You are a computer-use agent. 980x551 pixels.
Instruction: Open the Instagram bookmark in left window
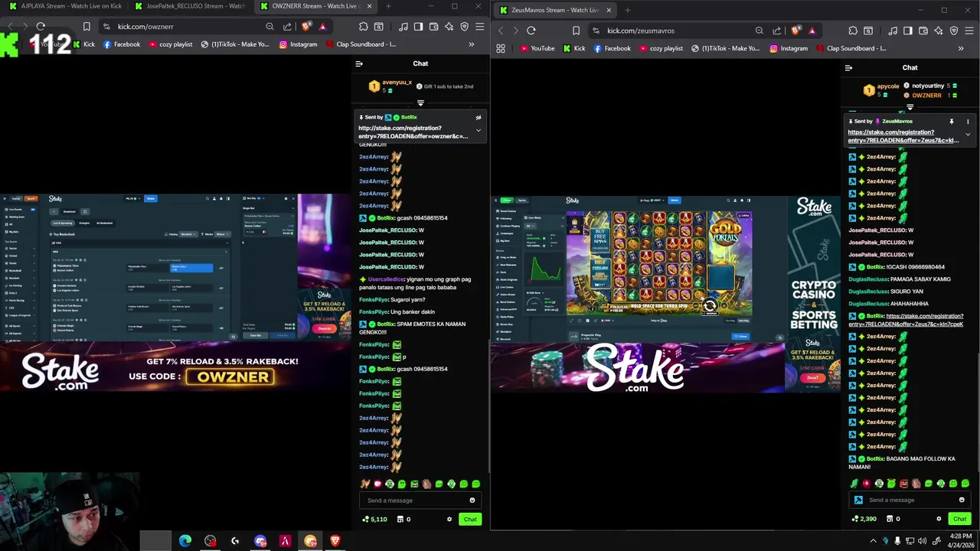[298, 44]
